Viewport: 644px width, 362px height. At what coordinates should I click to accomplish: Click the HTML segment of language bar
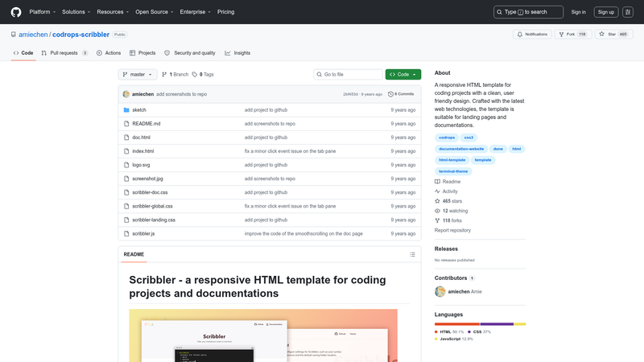tap(457, 324)
